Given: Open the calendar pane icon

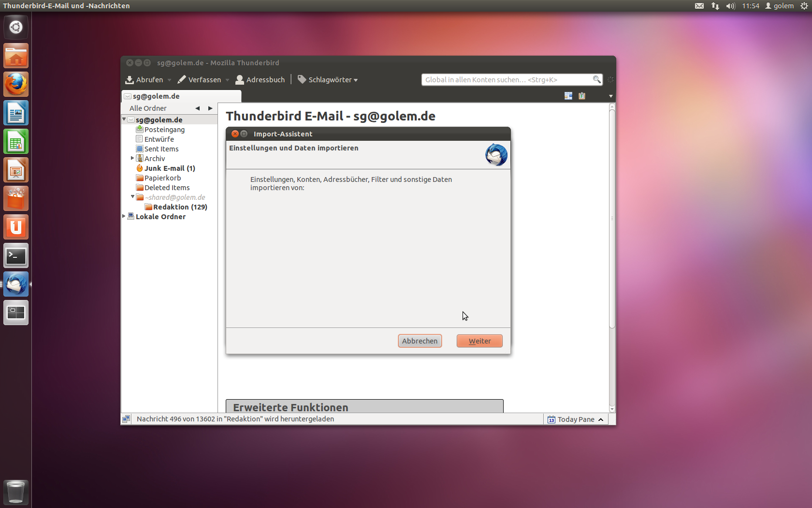Looking at the screenshot, I should [568, 96].
